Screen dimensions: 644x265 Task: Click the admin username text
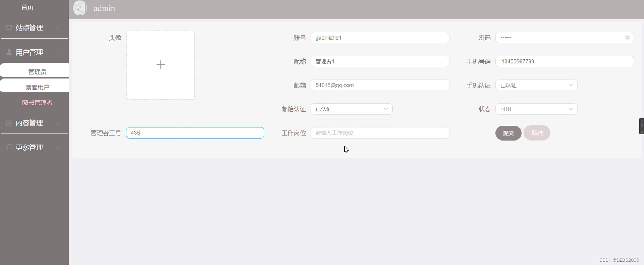pyautogui.click(x=104, y=8)
